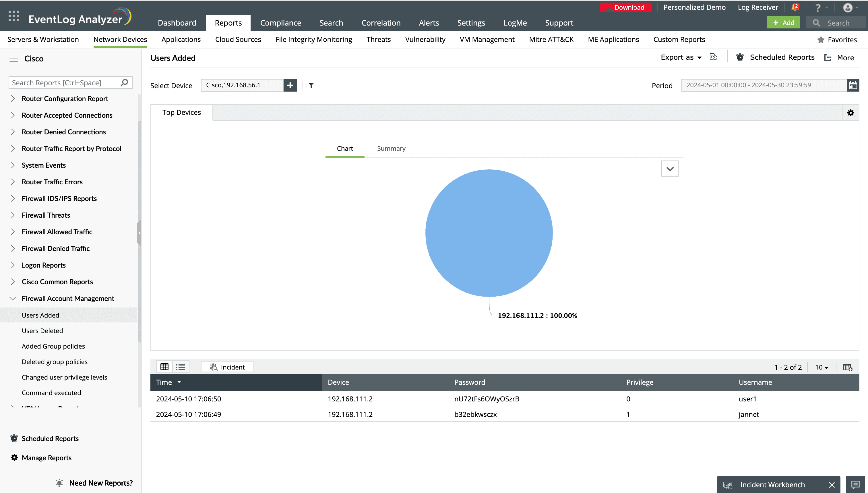Open the calendar picker for the Period

click(852, 85)
